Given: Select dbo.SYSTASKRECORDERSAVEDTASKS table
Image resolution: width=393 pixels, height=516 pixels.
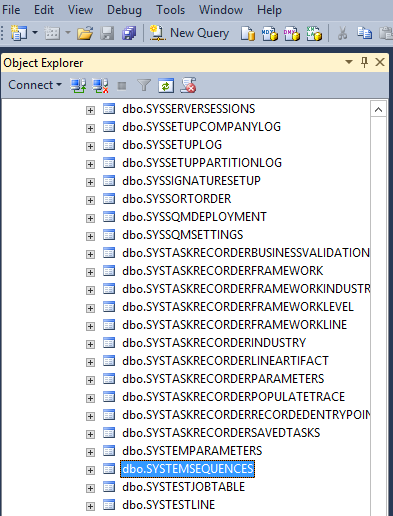Looking at the screenshot, I should tap(221, 433).
